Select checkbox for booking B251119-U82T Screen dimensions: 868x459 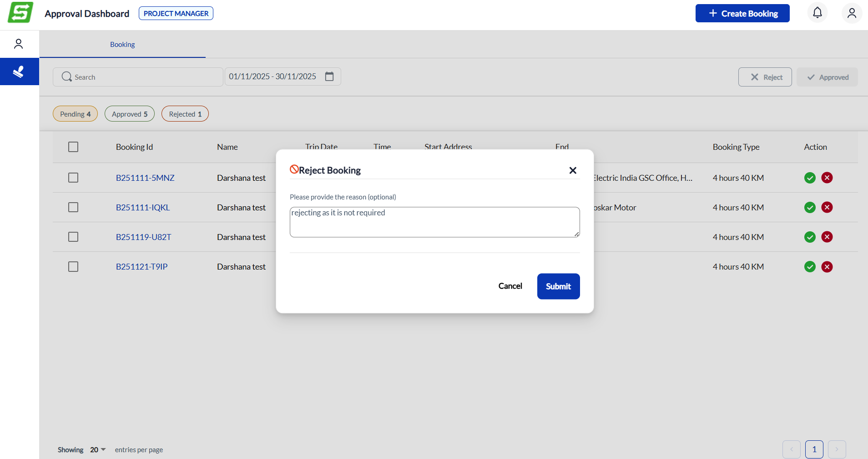coord(73,237)
